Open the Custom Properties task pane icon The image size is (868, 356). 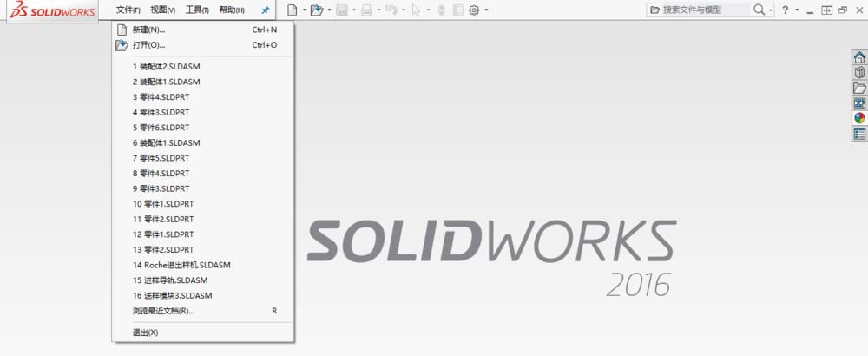click(859, 134)
